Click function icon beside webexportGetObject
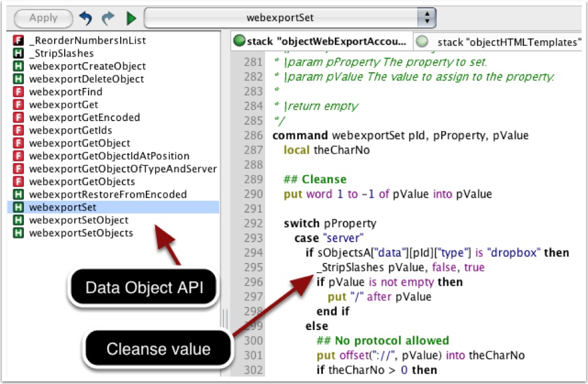This screenshot has width=588, height=384. pos(18,142)
